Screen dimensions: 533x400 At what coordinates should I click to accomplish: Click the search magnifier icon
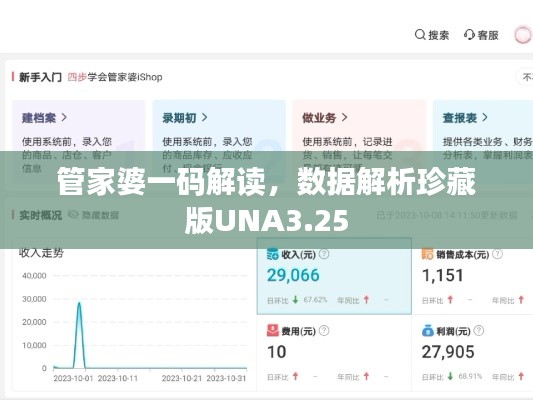point(420,35)
